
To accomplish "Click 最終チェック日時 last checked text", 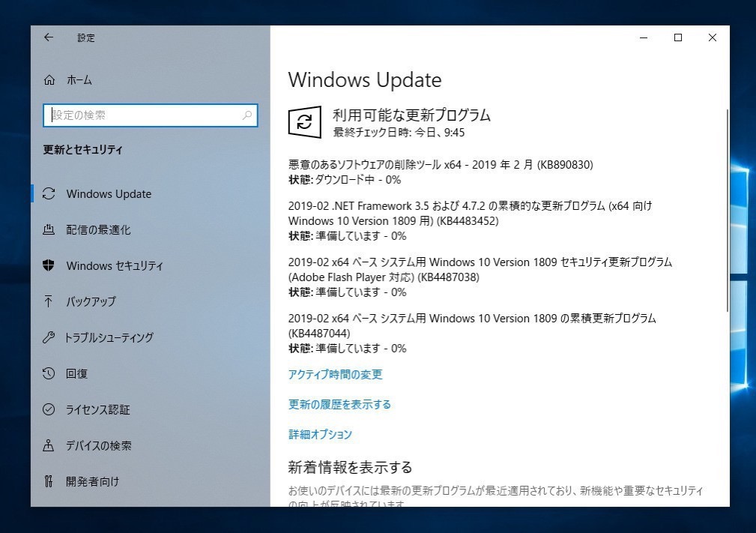I will pos(399,132).
